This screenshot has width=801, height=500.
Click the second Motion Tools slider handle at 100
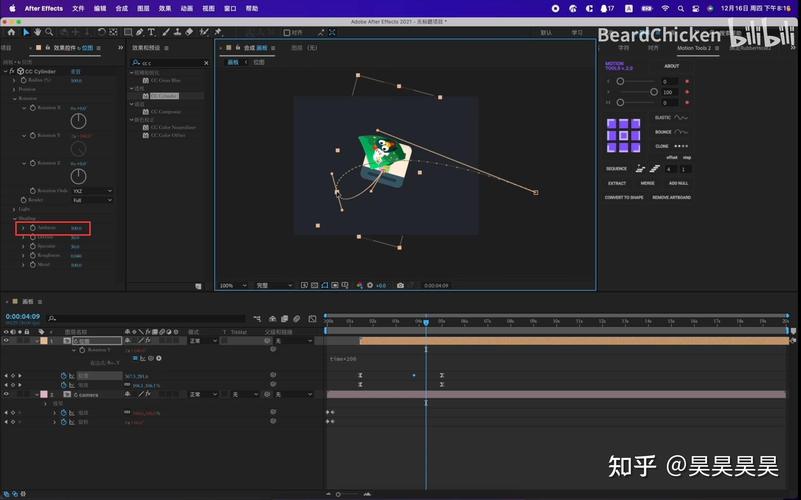(x=653, y=92)
